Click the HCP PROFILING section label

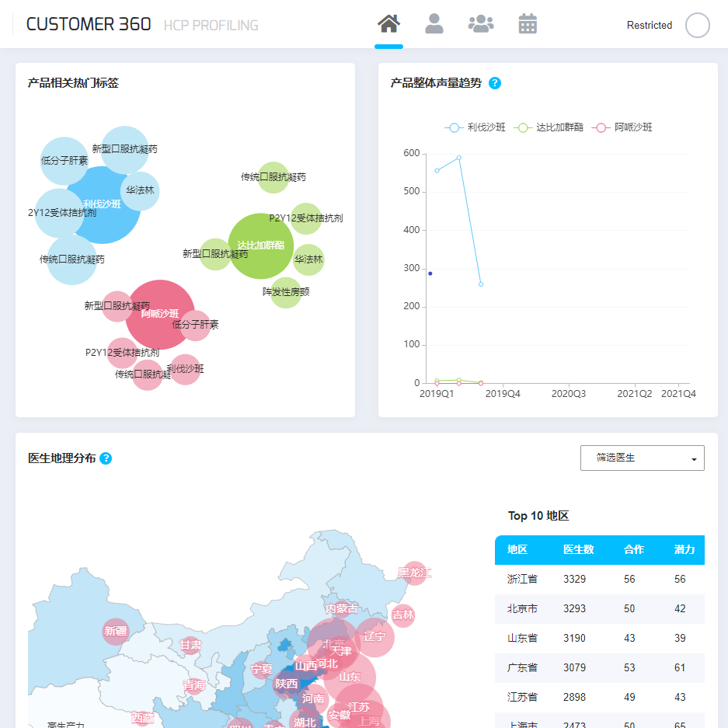click(210, 25)
